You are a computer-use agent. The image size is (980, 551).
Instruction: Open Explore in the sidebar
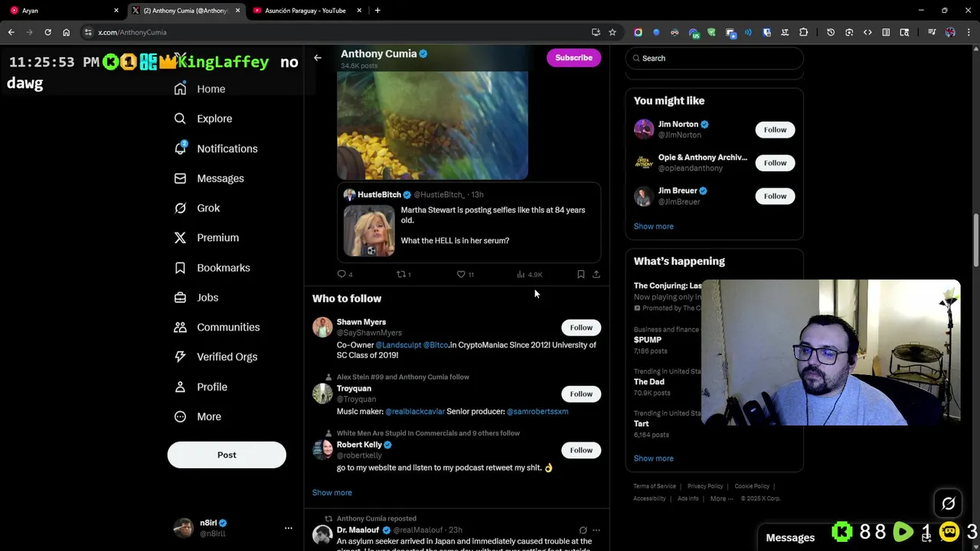[x=203, y=119]
